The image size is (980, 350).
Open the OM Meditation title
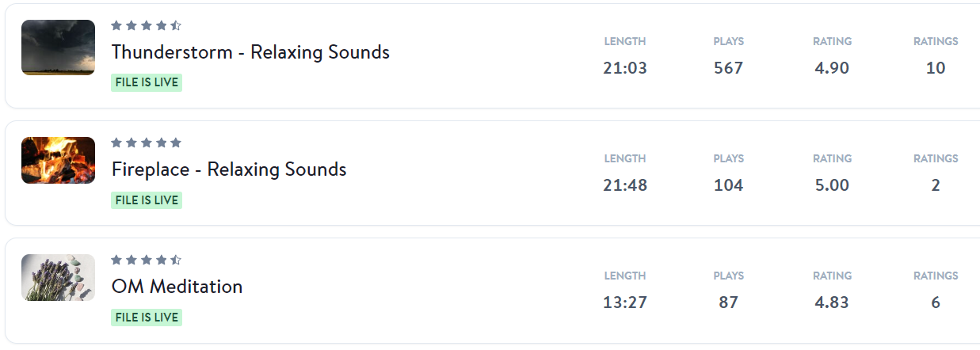pyautogui.click(x=177, y=287)
